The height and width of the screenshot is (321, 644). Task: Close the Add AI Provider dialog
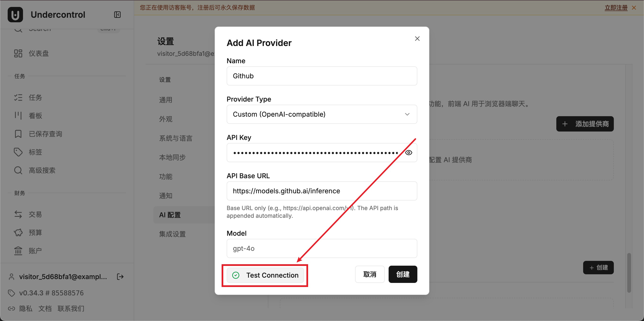(x=417, y=39)
